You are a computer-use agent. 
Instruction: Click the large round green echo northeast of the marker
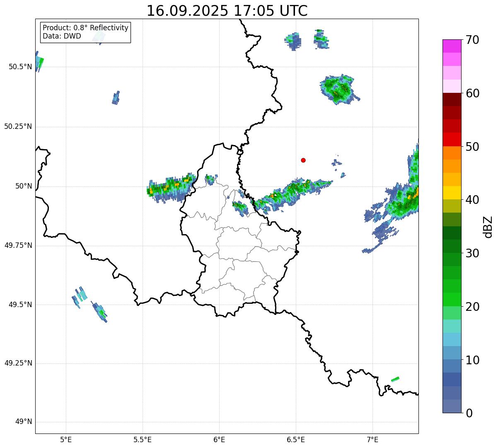pyautogui.click(x=339, y=90)
